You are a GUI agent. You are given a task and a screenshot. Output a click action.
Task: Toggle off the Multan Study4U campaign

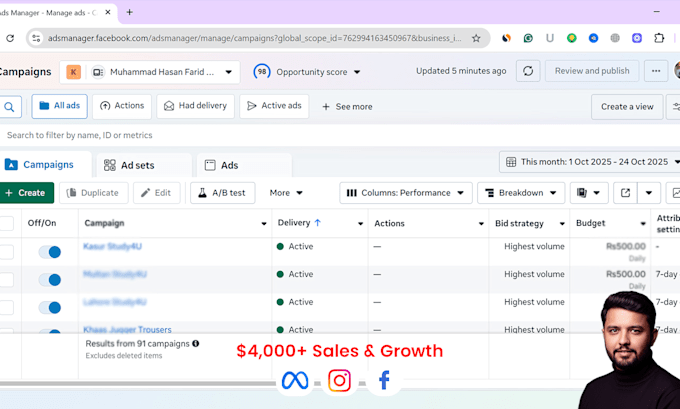tap(50, 280)
